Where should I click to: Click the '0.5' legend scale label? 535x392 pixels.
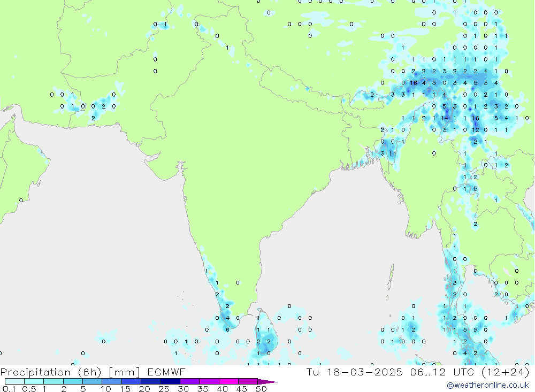(x=29, y=389)
